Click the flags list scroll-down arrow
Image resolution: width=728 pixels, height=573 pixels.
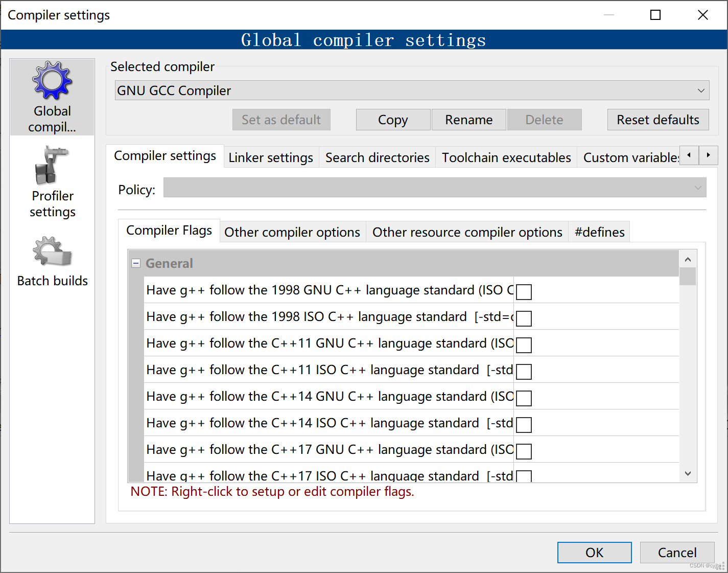(688, 474)
